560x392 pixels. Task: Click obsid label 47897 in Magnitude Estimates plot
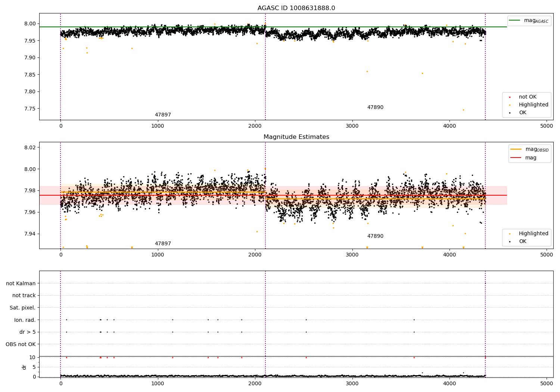[x=163, y=244]
